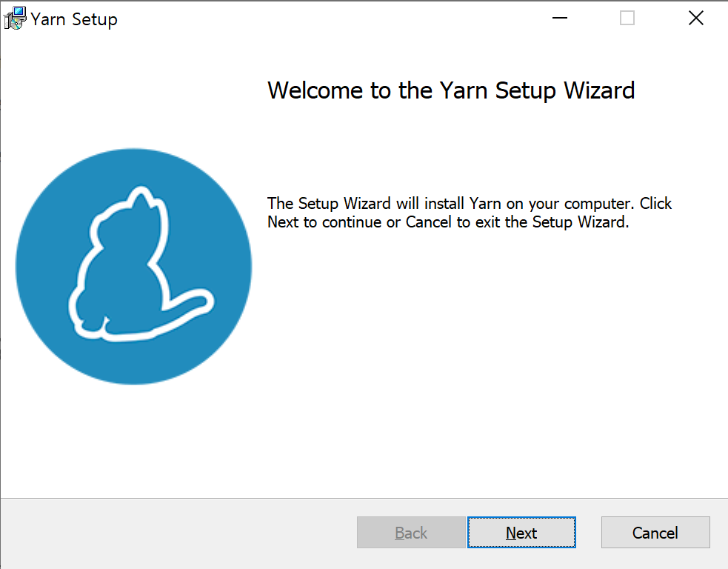Click the Setup Wizard description paragraph

tap(470, 212)
